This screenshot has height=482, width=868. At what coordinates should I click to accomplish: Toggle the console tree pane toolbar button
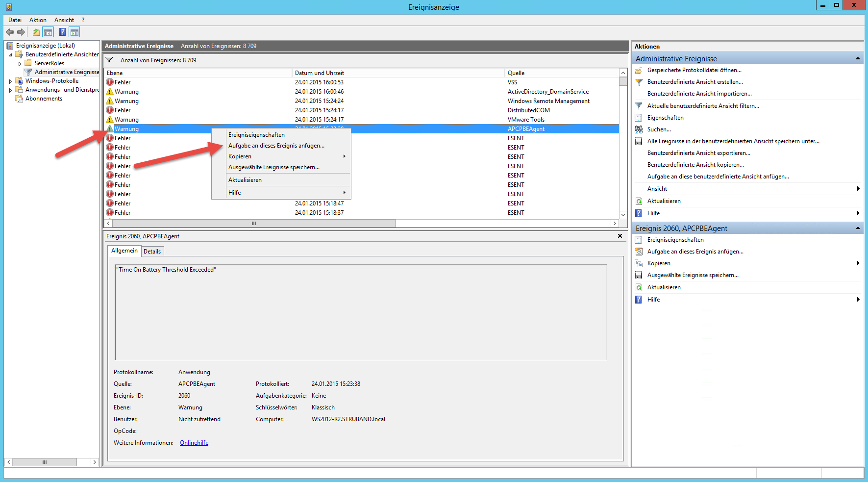click(x=48, y=32)
